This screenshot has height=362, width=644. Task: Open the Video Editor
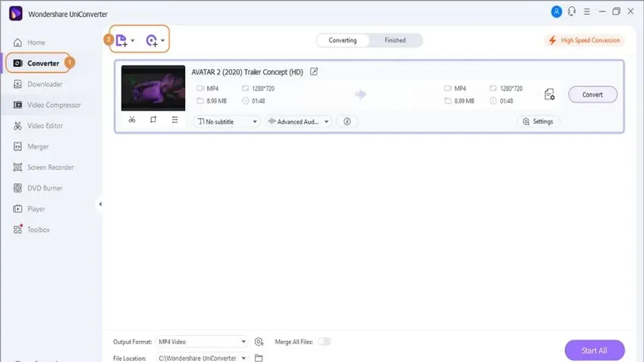(38, 126)
